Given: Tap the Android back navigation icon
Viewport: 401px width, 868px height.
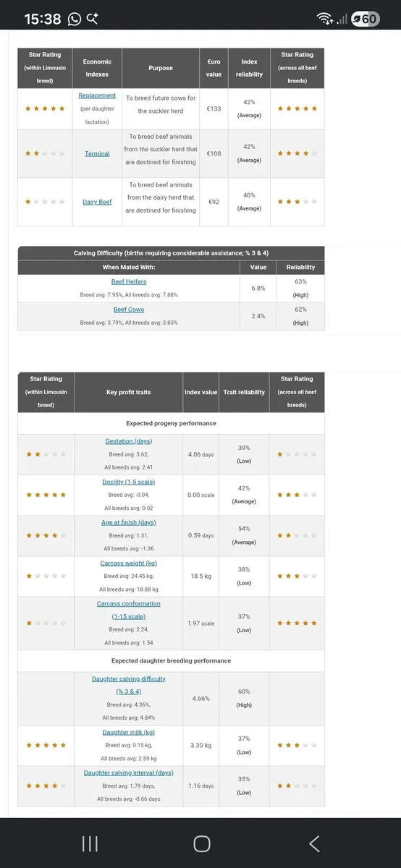Looking at the screenshot, I should point(314,843).
